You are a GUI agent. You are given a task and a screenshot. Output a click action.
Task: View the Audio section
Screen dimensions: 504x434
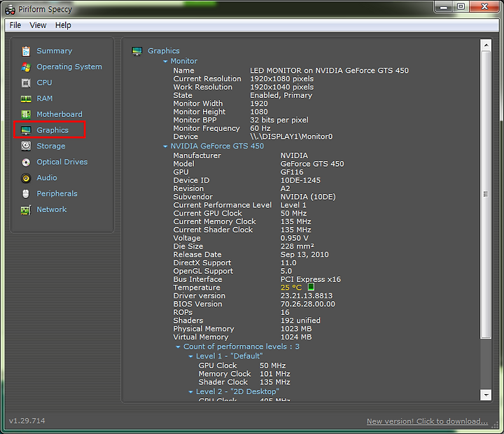point(47,178)
